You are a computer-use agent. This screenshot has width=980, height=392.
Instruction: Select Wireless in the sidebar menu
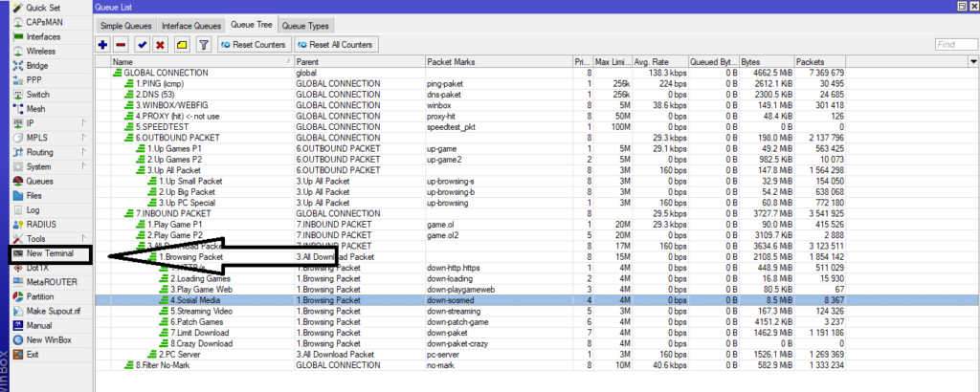pos(41,51)
